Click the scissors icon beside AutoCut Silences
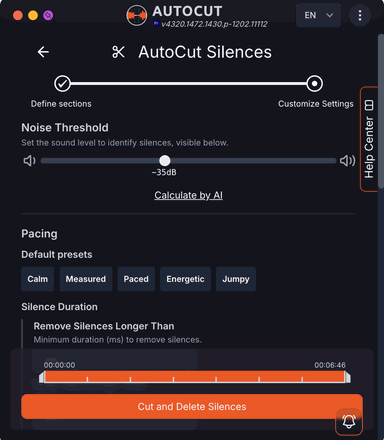This screenshot has height=440, width=384. 118,52
